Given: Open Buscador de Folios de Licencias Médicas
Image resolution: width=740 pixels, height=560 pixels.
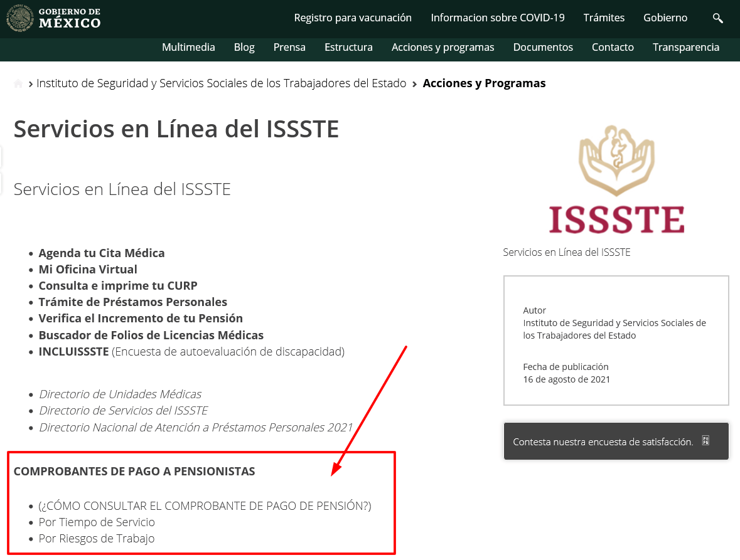Looking at the screenshot, I should point(151,335).
